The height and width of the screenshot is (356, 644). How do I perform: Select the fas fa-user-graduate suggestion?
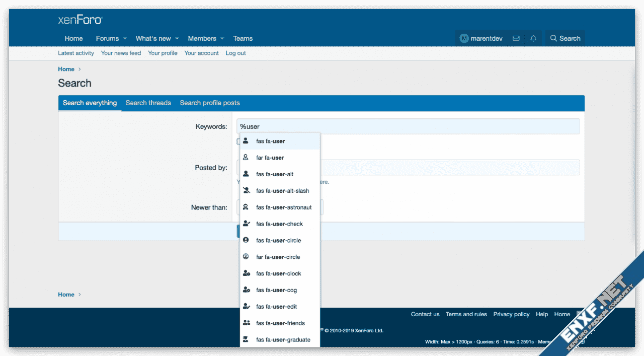[x=279, y=340]
